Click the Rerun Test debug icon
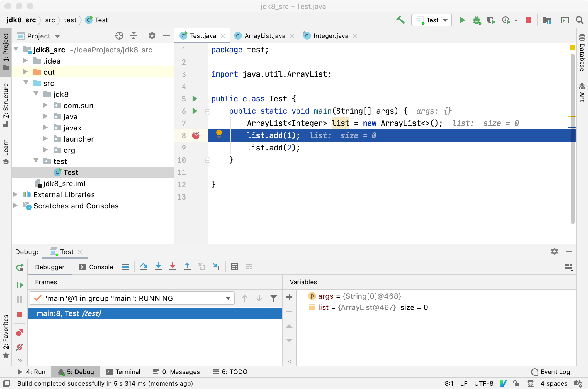 click(x=20, y=268)
